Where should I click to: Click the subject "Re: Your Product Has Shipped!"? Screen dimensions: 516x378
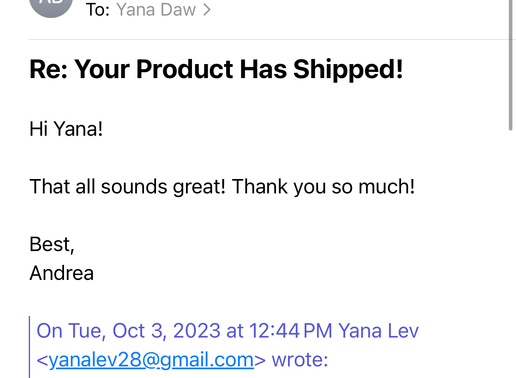tap(216, 69)
